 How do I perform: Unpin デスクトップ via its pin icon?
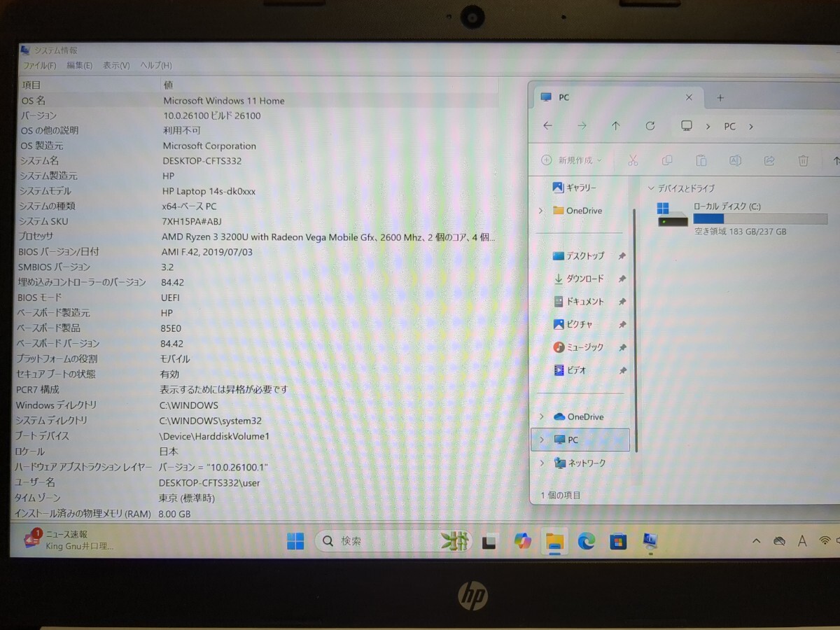[622, 255]
